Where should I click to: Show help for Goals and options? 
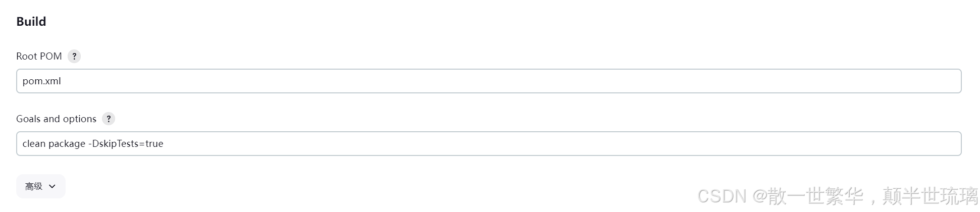[109, 119]
